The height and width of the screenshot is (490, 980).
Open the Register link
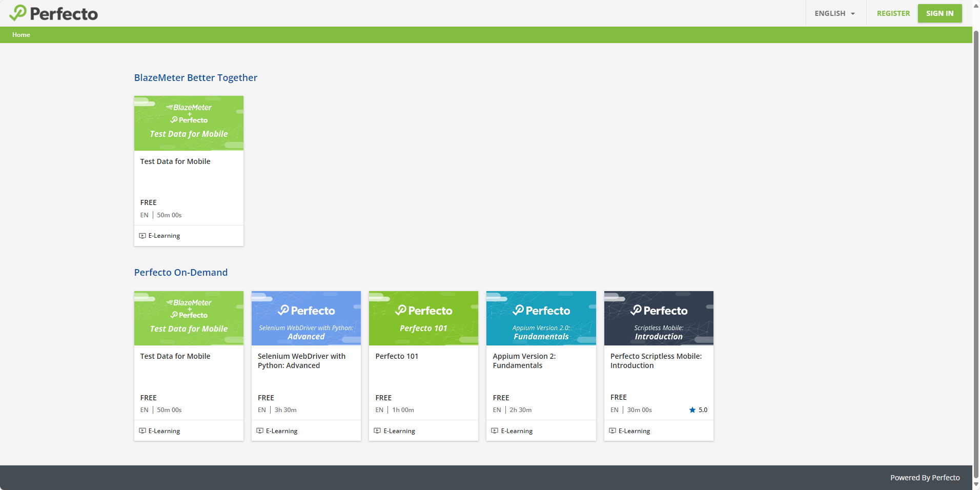coord(893,13)
